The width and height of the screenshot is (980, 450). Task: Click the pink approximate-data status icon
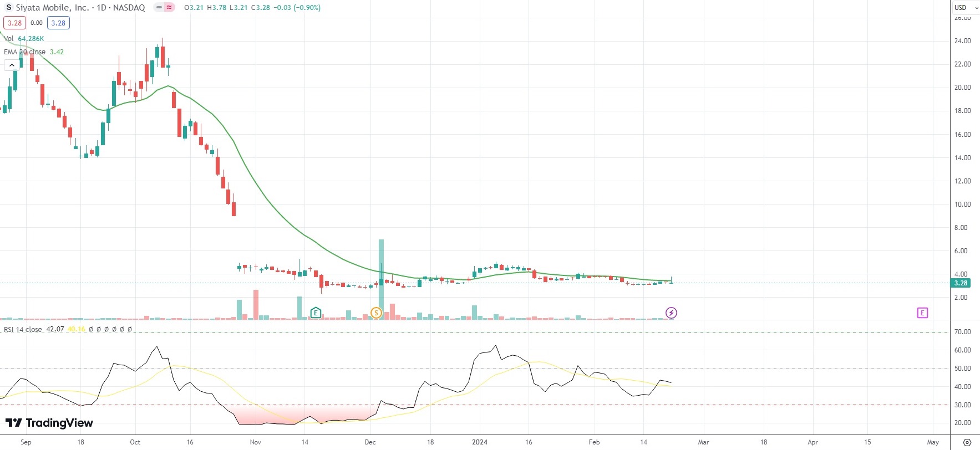click(x=169, y=8)
